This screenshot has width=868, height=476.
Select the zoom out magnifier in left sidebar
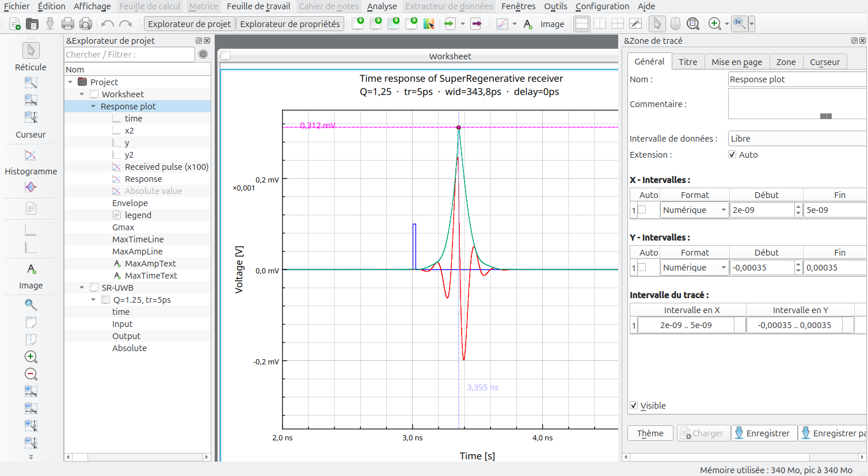point(31,374)
